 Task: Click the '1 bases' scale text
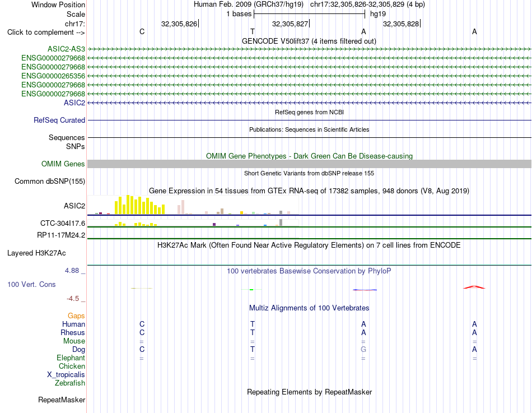coord(239,14)
